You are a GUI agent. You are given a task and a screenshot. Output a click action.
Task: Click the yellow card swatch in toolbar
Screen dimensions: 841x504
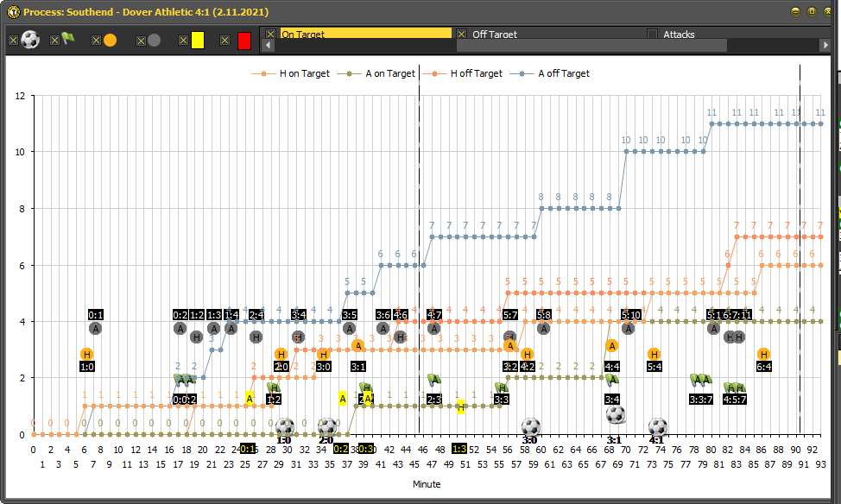pos(198,41)
